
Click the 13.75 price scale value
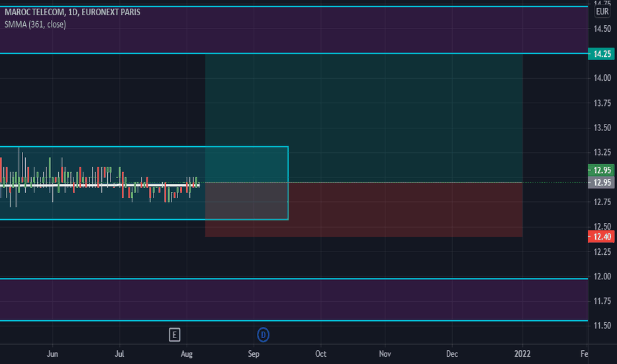click(x=602, y=103)
